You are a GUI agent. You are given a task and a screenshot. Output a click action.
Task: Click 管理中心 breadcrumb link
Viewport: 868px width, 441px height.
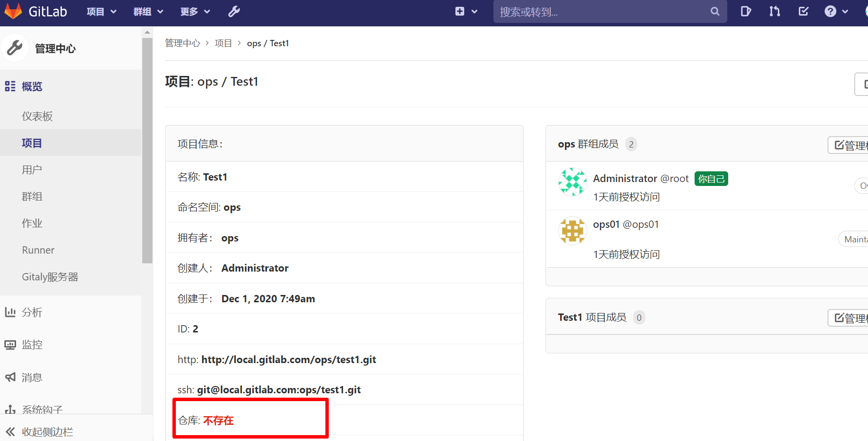click(183, 43)
